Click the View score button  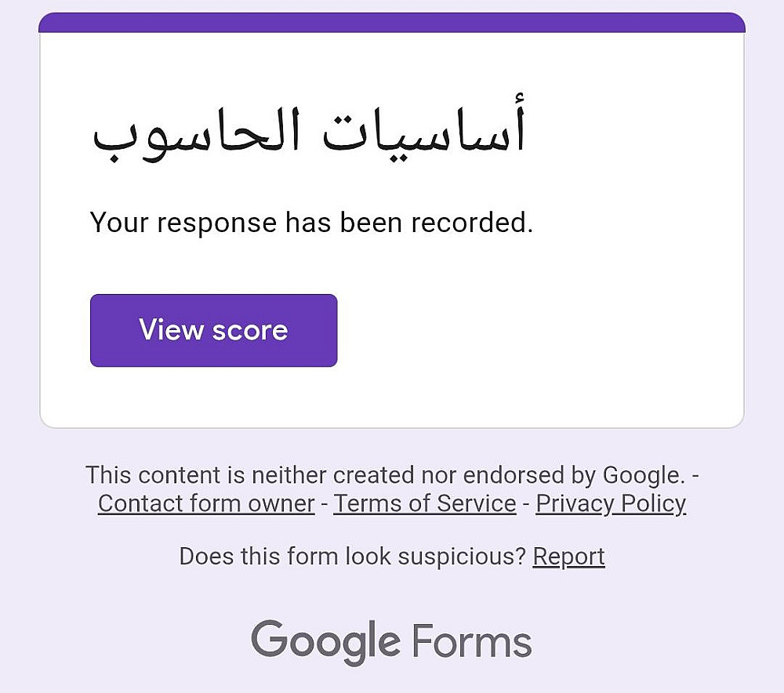[213, 330]
